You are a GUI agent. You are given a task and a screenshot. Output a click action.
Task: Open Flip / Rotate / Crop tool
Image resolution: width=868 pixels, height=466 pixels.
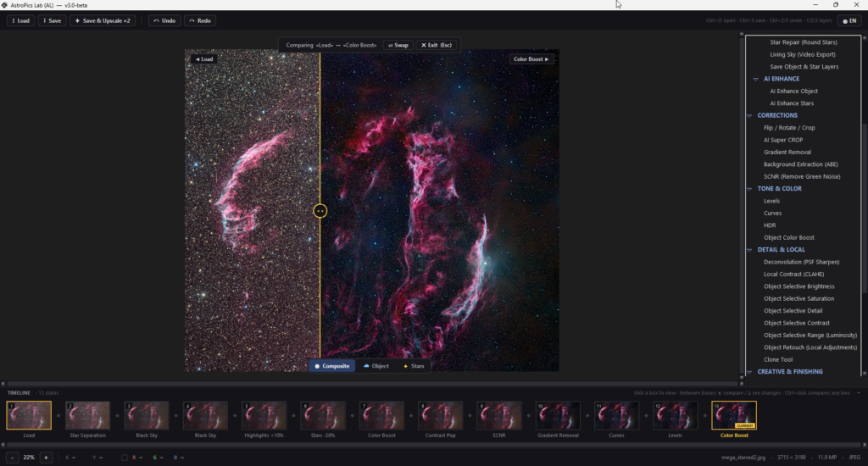coord(789,127)
